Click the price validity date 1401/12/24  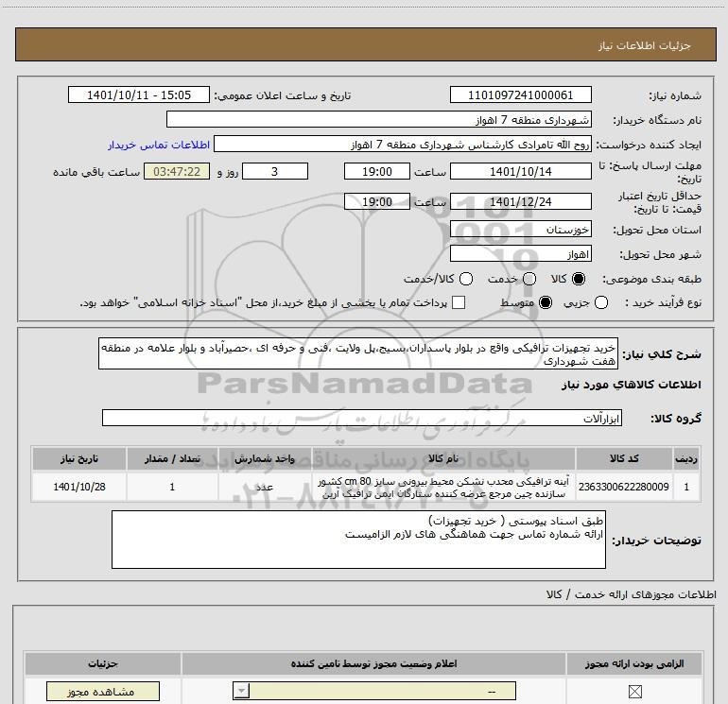pos(520,202)
